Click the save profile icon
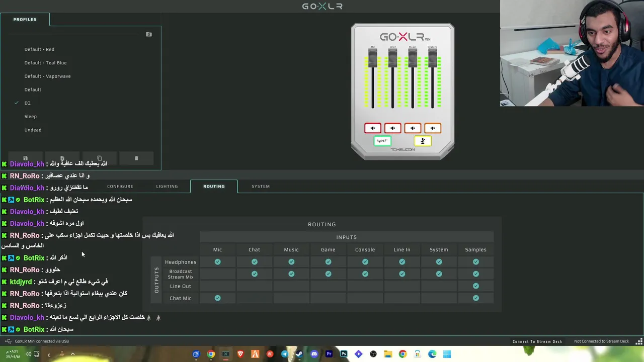Screen dimensions: 644x362 click(25, 158)
